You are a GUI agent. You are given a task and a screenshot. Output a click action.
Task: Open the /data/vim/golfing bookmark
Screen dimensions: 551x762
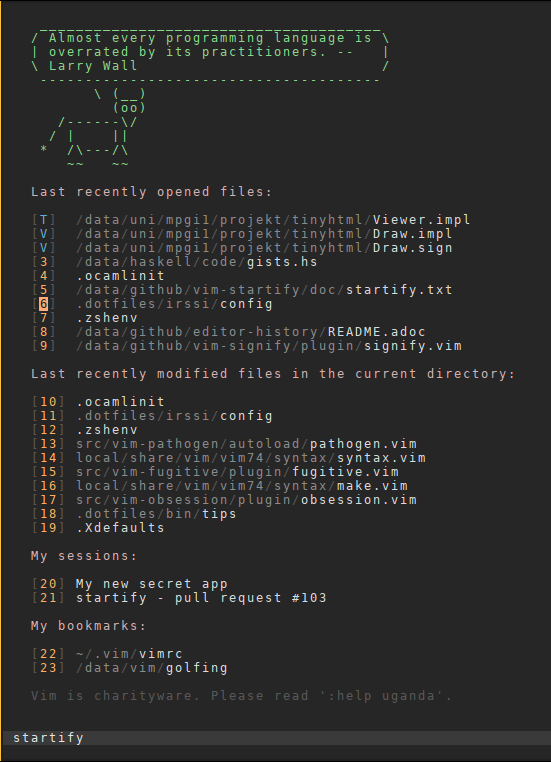click(x=130, y=668)
